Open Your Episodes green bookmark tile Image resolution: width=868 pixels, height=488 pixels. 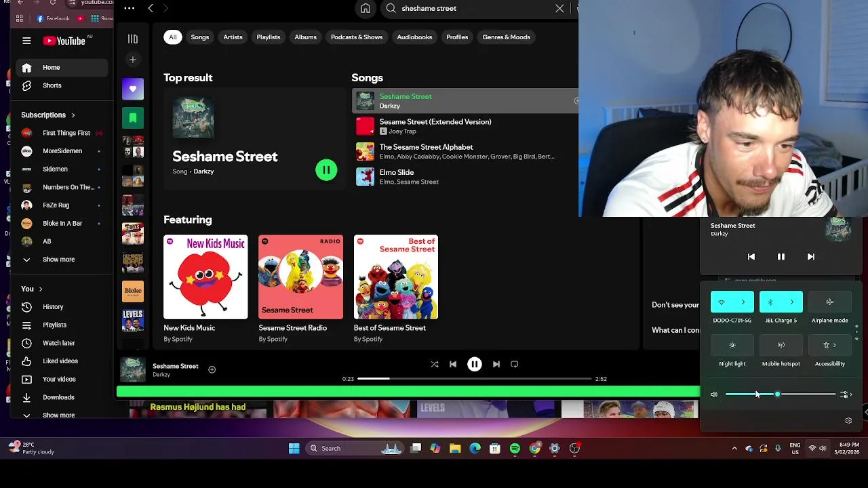click(133, 118)
